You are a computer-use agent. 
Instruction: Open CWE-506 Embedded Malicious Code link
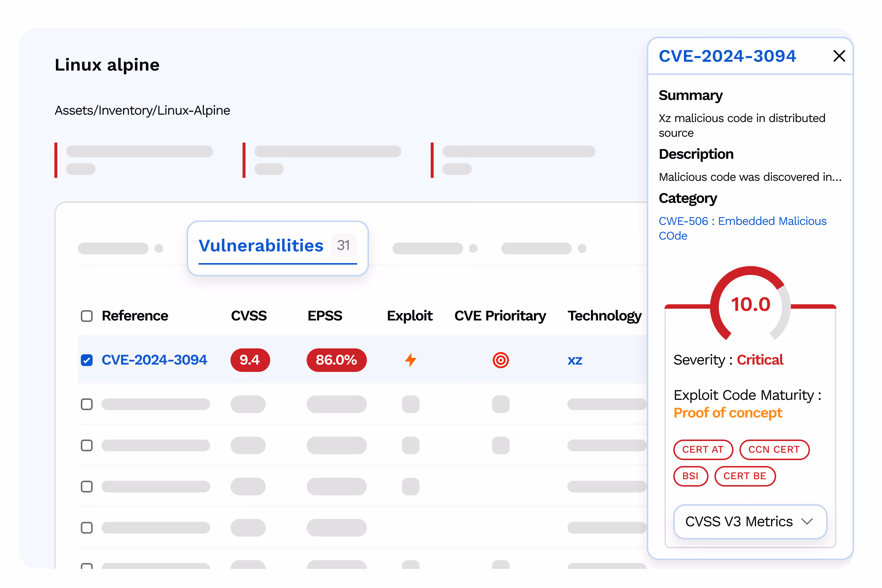tap(742, 228)
